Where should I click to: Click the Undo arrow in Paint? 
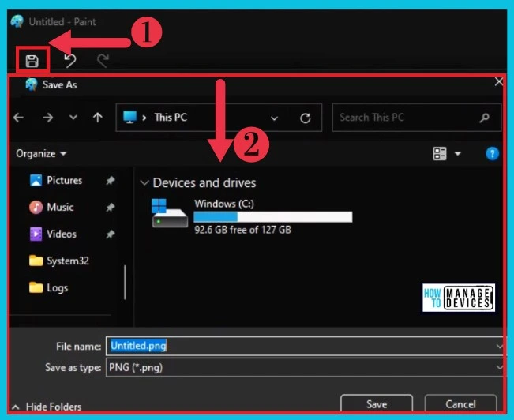(x=69, y=60)
